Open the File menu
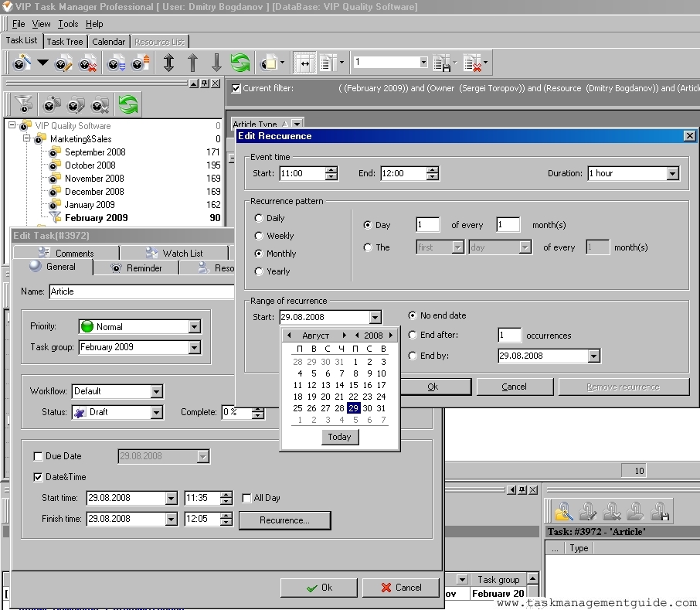700x610 pixels. [x=19, y=24]
